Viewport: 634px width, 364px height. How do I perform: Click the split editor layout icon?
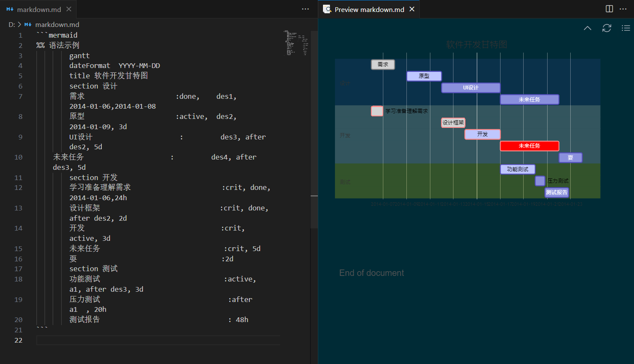pos(609,9)
